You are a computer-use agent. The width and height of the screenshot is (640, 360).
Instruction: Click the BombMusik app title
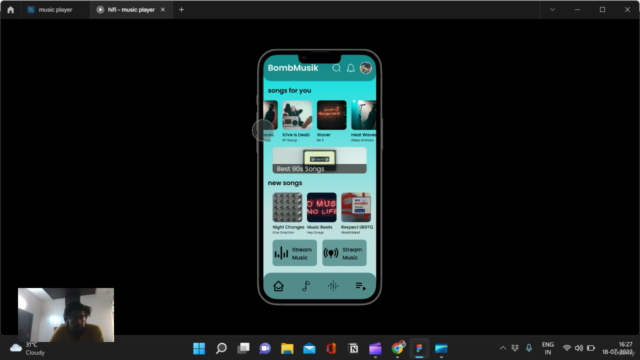[293, 68]
